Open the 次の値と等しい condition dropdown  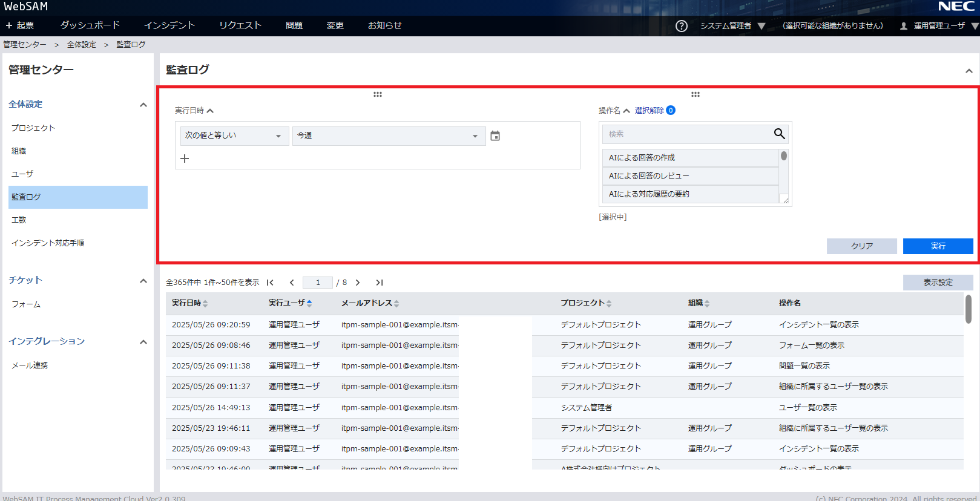pyautogui.click(x=234, y=136)
